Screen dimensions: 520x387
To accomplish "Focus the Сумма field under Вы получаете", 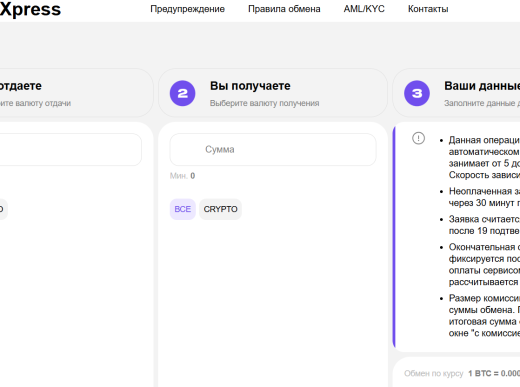I will tap(273, 150).
